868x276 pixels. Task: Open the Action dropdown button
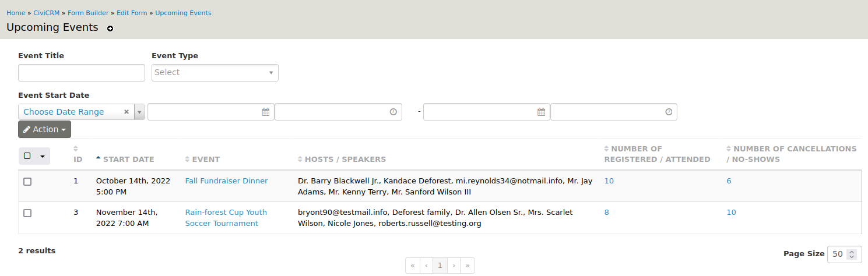(x=44, y=129)
